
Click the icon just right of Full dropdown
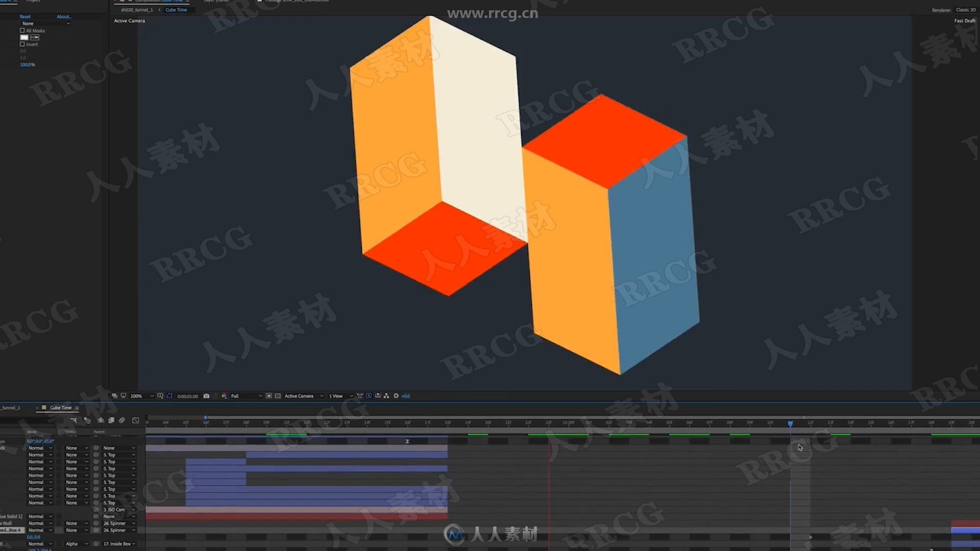[x=269, y=396]
